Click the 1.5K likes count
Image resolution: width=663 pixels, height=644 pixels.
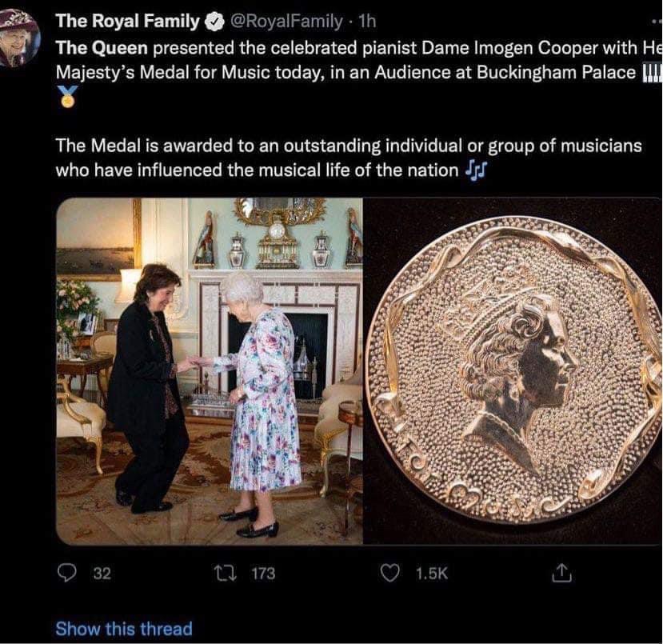433,574
